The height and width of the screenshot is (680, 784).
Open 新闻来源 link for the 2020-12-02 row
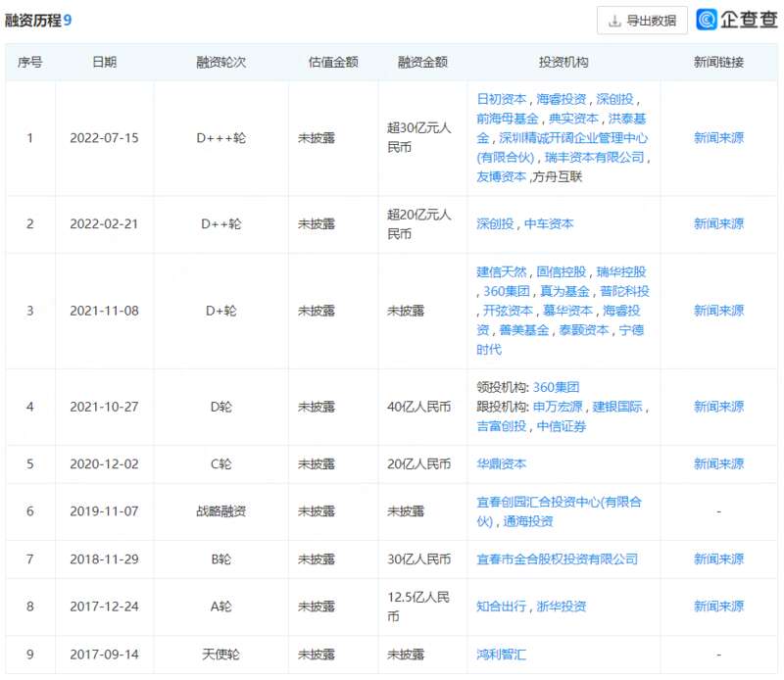pyautogui.click(x=718, y=464)
